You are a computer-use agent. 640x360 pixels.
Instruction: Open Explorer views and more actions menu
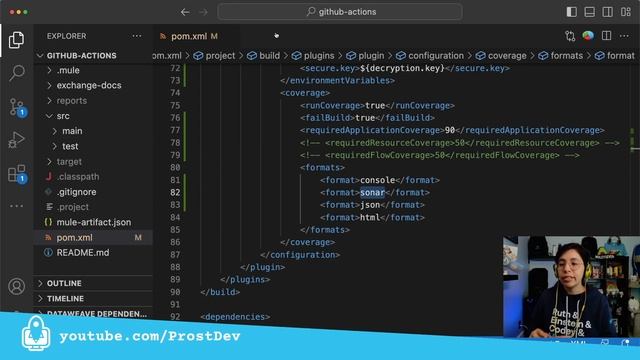137,36
